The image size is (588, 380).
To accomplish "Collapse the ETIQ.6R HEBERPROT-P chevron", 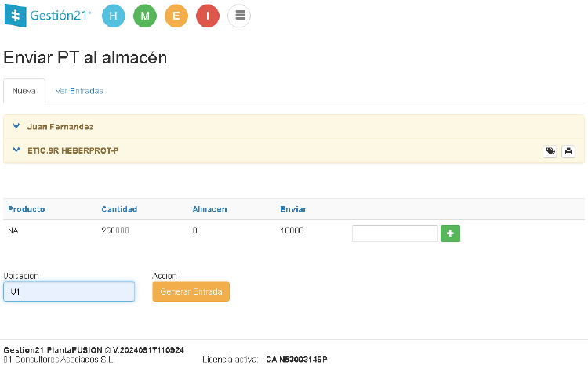I will (x=16, y=150).
